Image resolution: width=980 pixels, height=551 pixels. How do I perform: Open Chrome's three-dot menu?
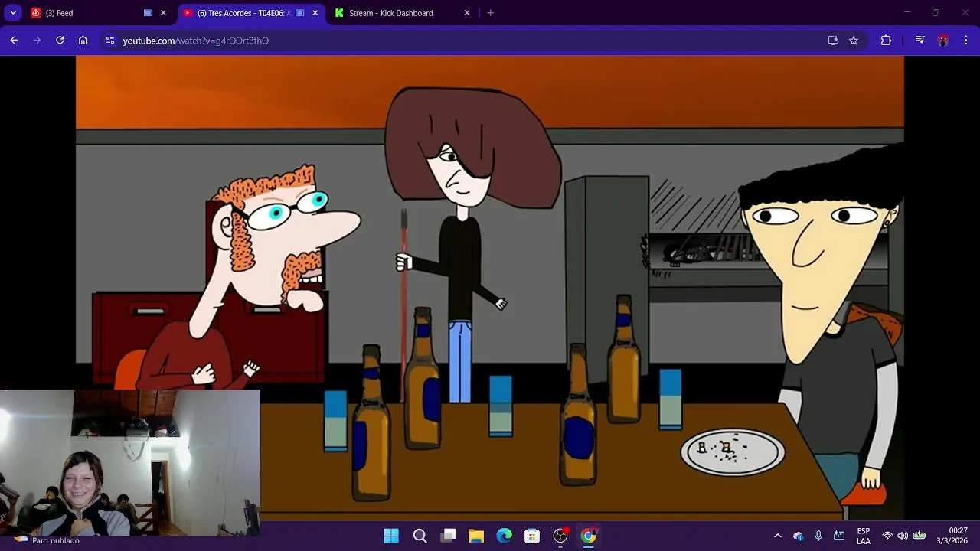tap(965, 41)
